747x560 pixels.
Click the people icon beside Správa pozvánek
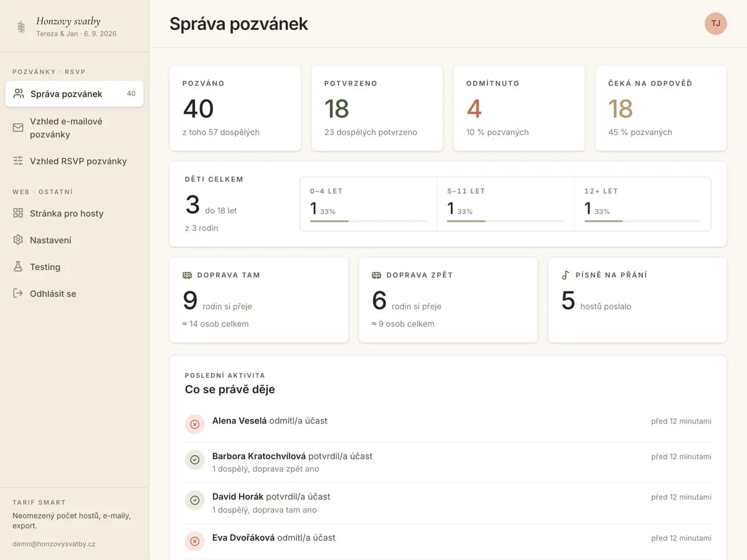19,94
